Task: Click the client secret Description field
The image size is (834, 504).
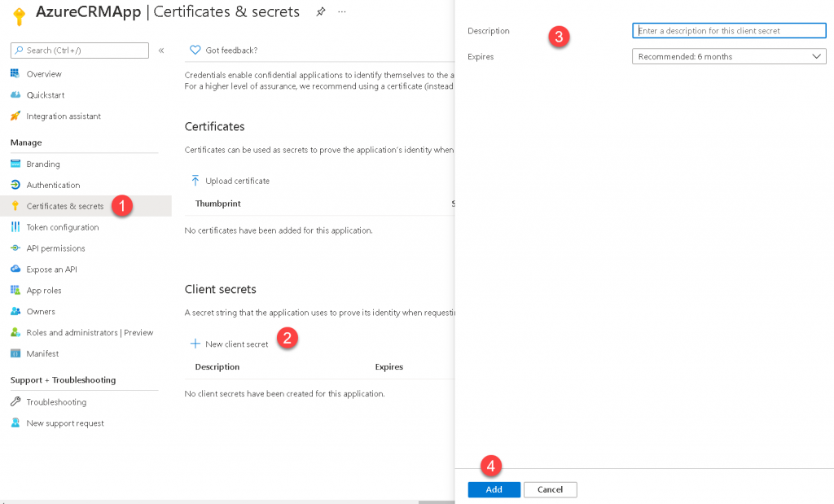Action: point(729,30)
